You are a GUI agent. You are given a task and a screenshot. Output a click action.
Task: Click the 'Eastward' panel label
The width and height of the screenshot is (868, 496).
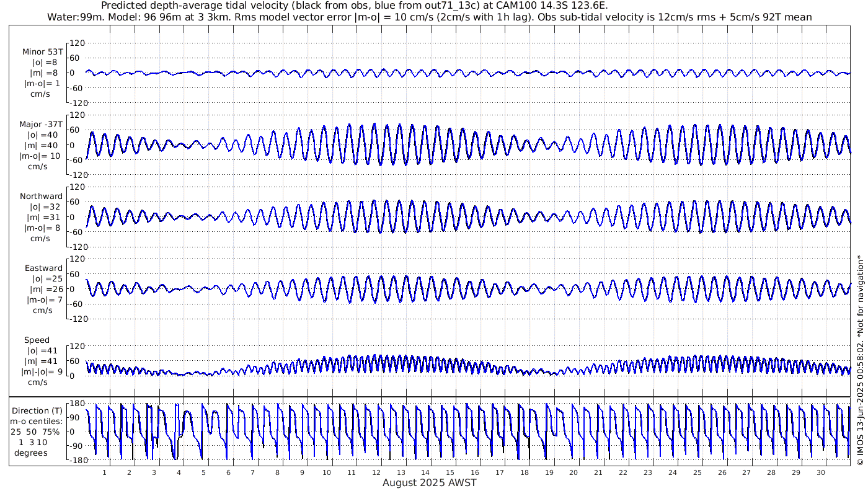pos(43,268)
